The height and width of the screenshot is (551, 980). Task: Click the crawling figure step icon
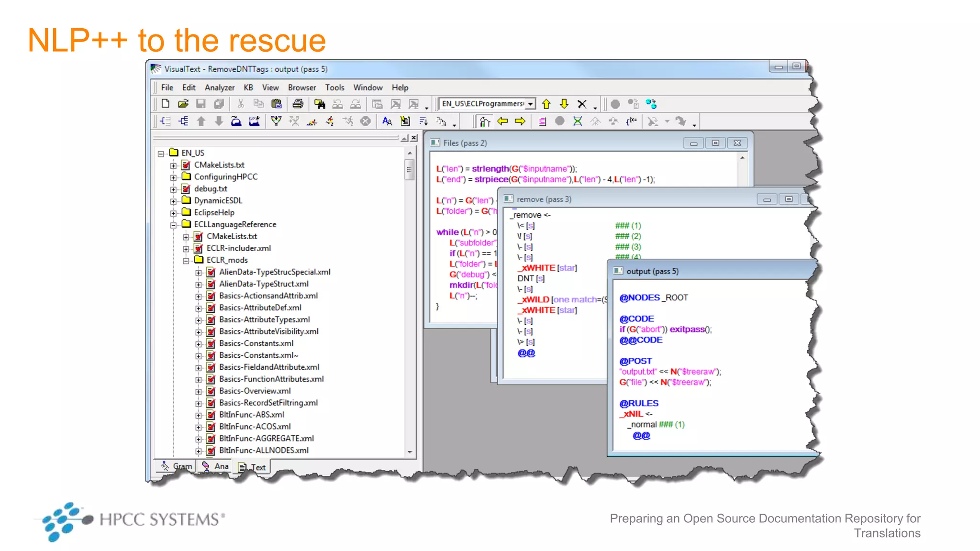pyautogui.click(x=312, y=122)
